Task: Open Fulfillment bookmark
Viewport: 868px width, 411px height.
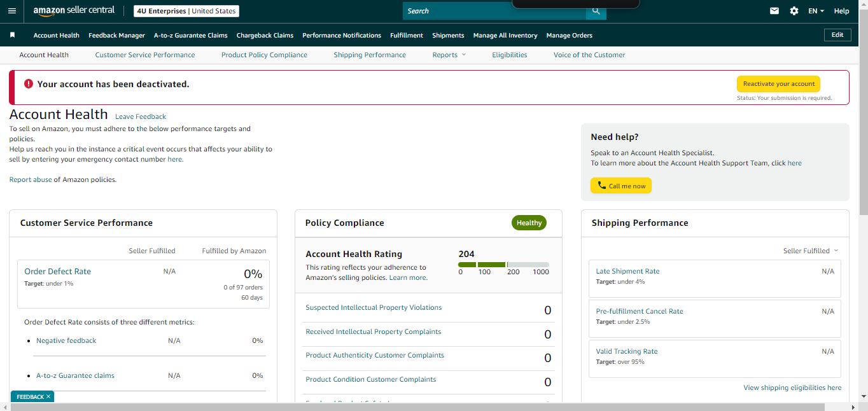Action: 407,35
